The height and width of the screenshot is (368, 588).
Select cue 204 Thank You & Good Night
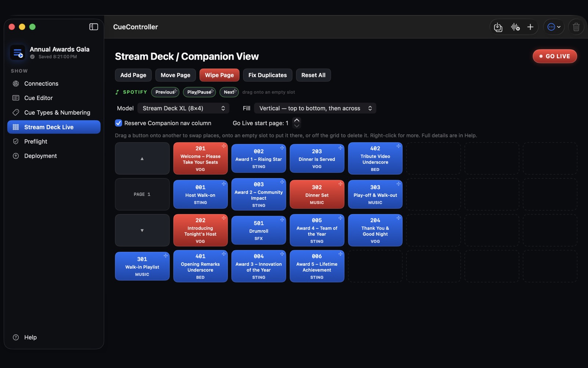(x=375, y=230)
